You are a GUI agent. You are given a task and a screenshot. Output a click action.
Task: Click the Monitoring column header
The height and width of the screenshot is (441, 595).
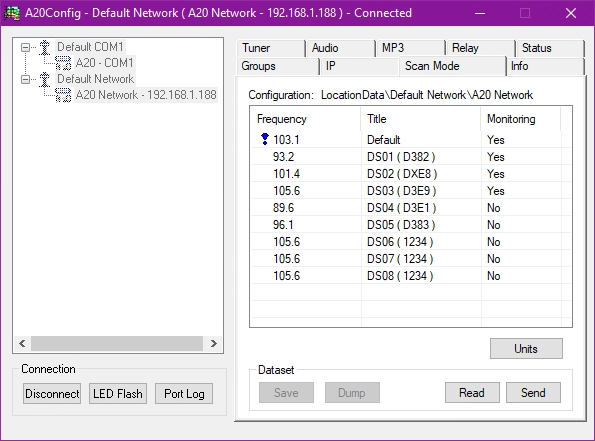[x=520, y=119]
